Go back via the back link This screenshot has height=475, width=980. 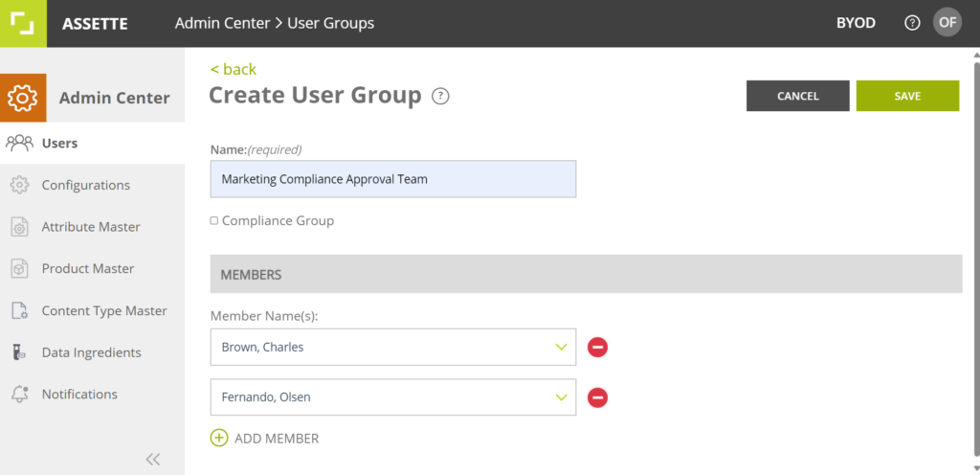tap(234, 69)
